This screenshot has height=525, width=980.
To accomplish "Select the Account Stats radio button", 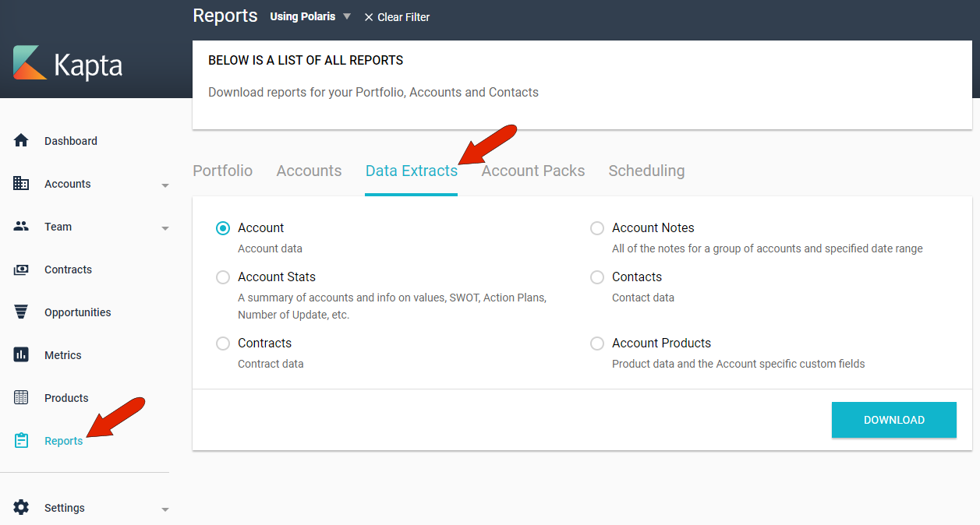I will pyautogui.click(x=223, y=277).
